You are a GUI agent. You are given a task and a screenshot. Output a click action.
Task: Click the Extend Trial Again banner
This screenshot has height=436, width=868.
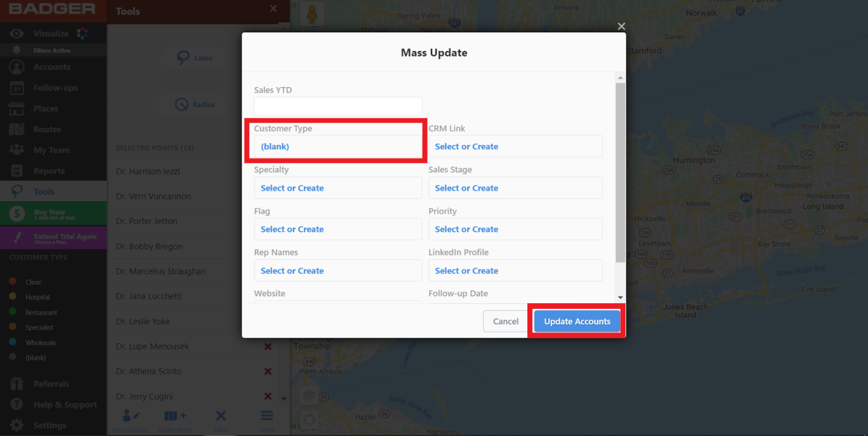pyautogui.click(x=53, y=238)
